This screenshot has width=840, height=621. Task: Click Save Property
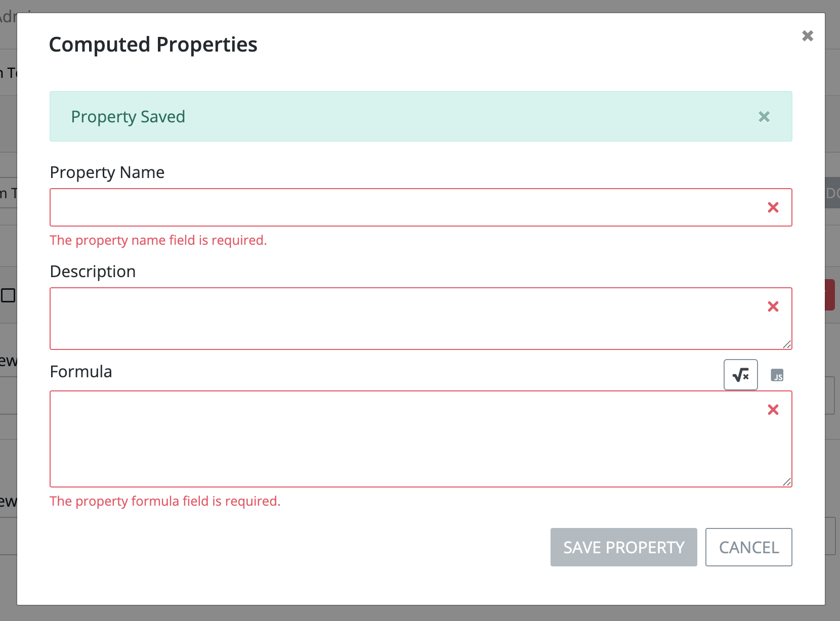point(623,547)
